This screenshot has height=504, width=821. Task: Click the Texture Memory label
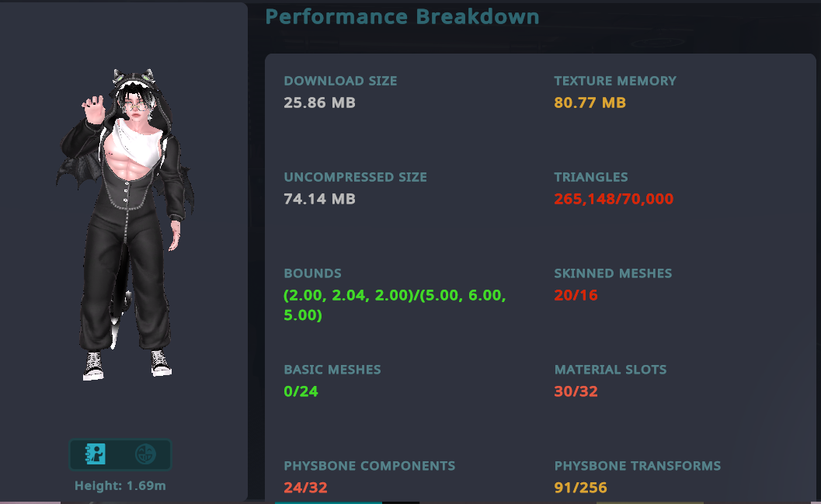(x=615, y=81)
